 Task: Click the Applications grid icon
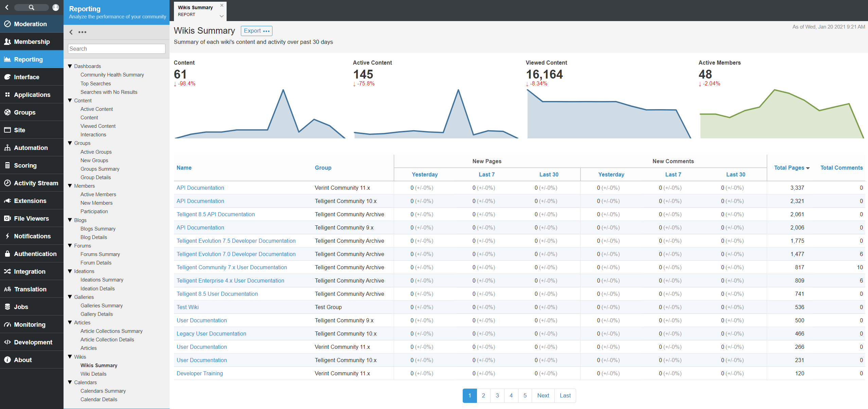[7, 95]
